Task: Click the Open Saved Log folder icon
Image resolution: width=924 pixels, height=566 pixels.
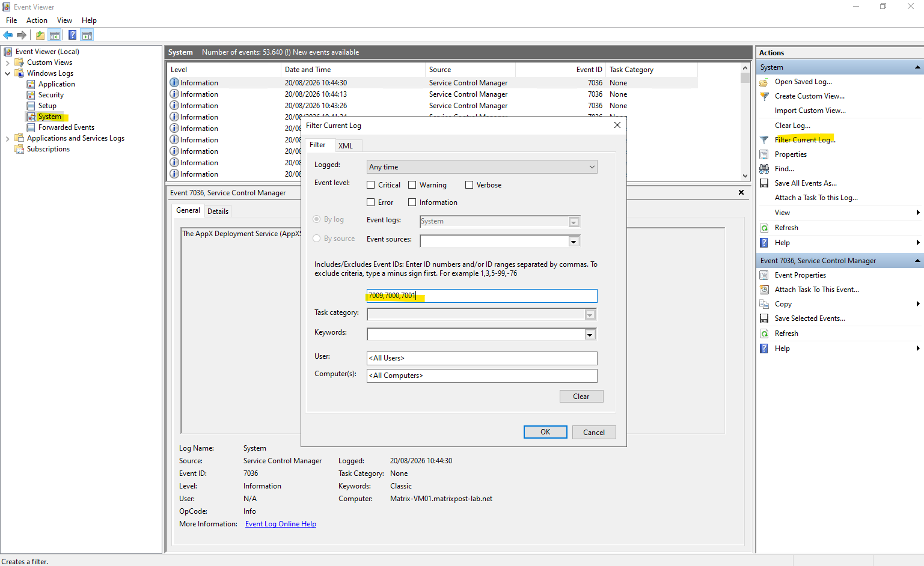Action: [x=764, y=82]
